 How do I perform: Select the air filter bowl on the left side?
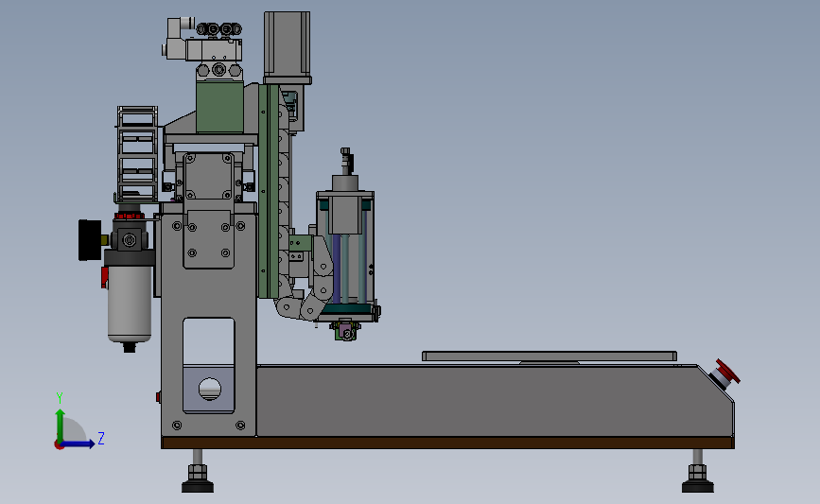130,304
